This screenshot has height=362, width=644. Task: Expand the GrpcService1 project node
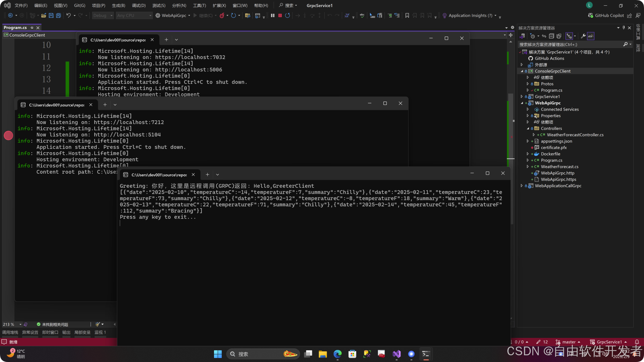[522, 97]
